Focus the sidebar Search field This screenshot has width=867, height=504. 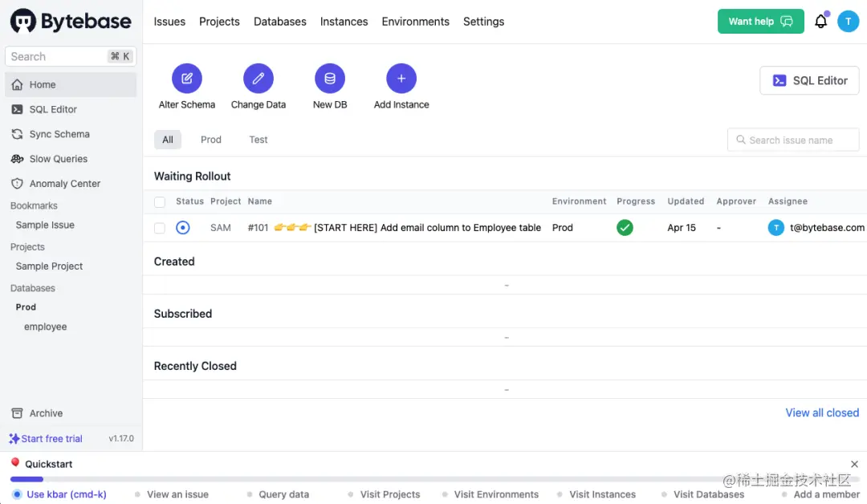tap(71, 56)
